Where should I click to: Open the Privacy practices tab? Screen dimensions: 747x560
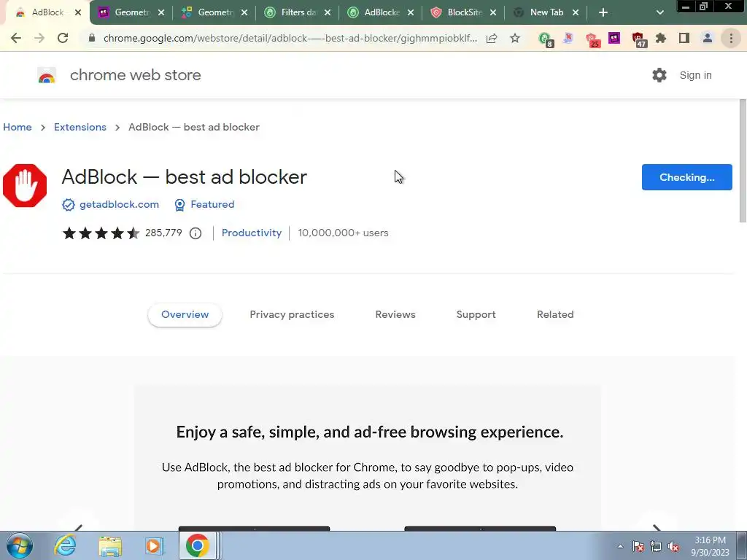[292, 315]
